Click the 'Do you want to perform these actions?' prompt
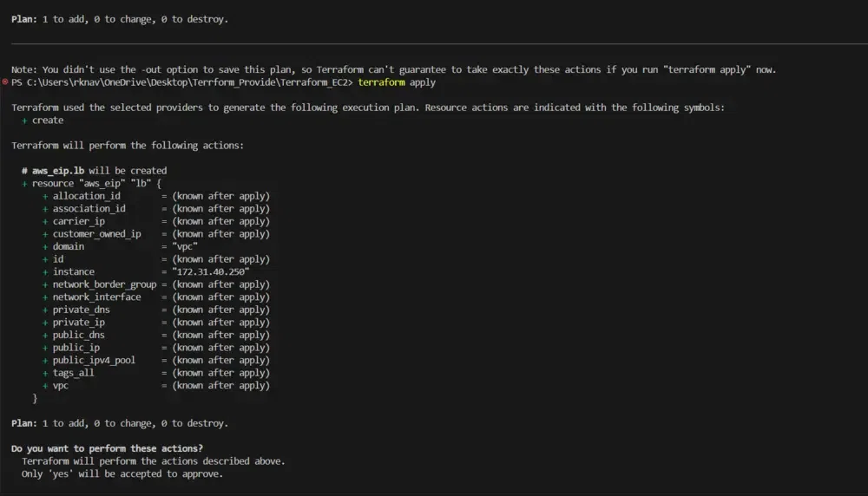Viewport: 868px width, 496px height. [107, 448]
